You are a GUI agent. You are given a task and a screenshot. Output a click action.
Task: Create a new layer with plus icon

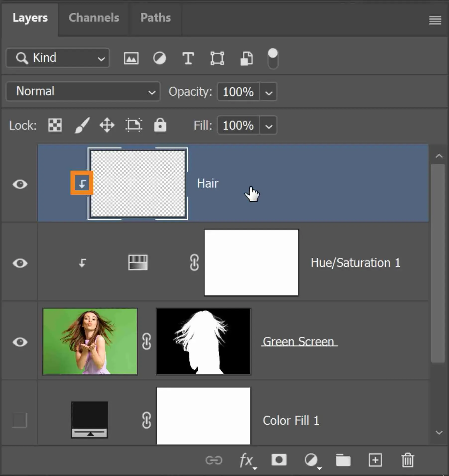375,460
